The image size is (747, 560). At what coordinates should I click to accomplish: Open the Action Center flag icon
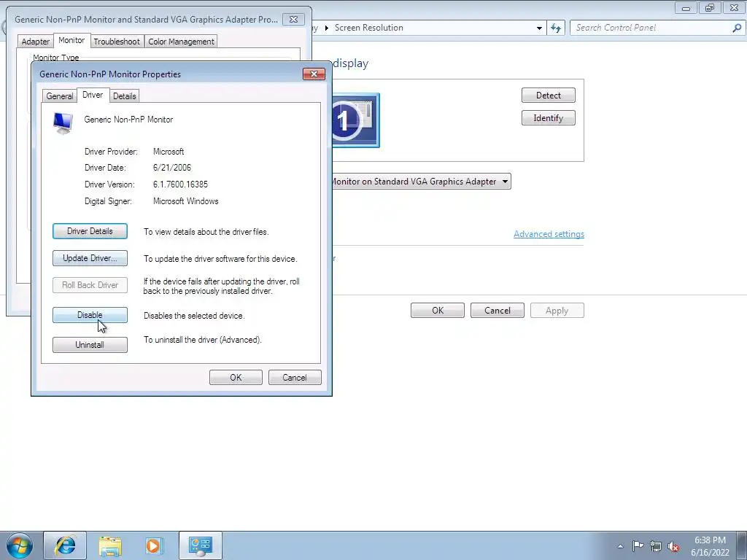[638, 545]
